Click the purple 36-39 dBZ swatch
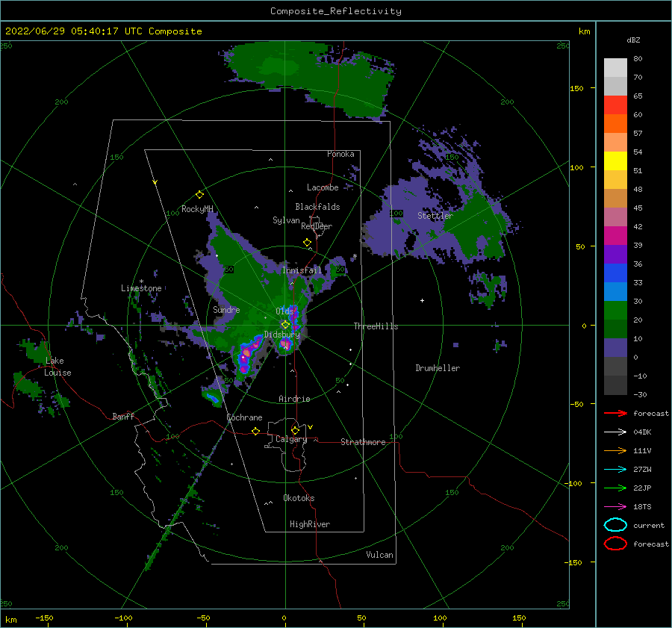Screen dimensions: 672x628 615,255
